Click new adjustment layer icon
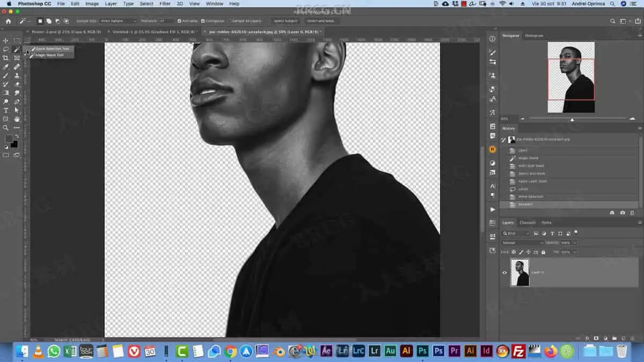The image size is (644, 362). 605,338
